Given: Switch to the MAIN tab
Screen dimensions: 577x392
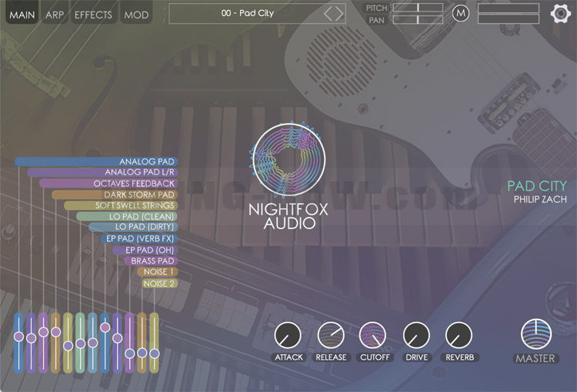Looking at the screenshot, I should pos(22,15).
